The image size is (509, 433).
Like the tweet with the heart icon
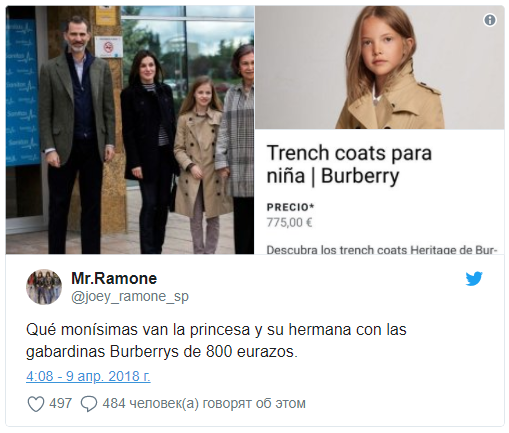click(36, 404)
